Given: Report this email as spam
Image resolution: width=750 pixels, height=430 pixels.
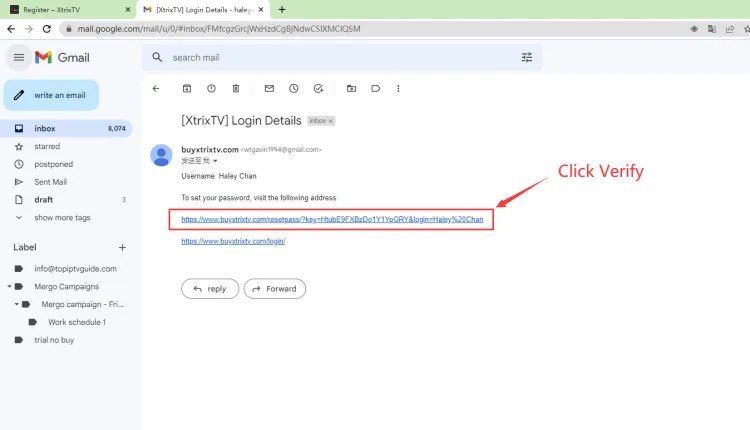Looking at the screenshot, I should 211,88.
